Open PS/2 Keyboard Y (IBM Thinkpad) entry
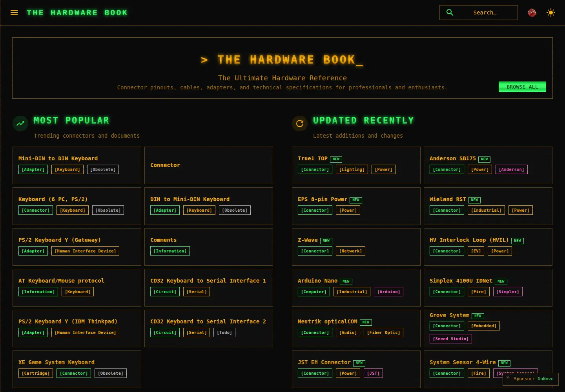This screenshot has height=392, width=565. [77, 328]
